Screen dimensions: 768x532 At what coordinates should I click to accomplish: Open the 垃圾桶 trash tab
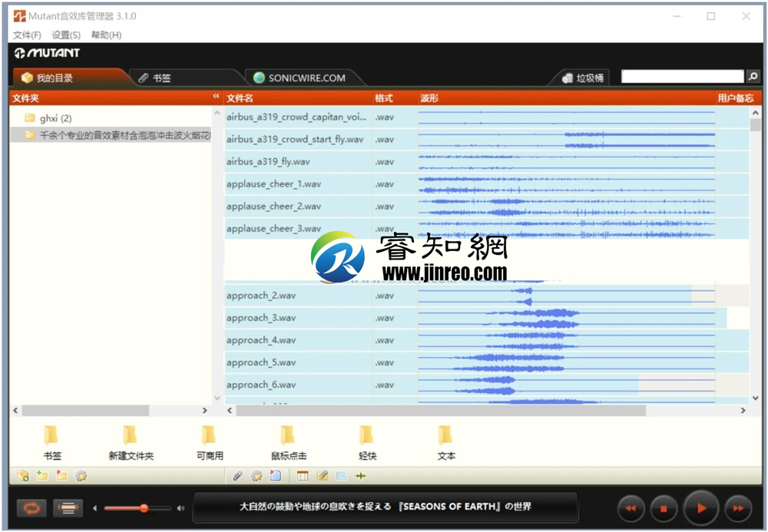(583, 78)
